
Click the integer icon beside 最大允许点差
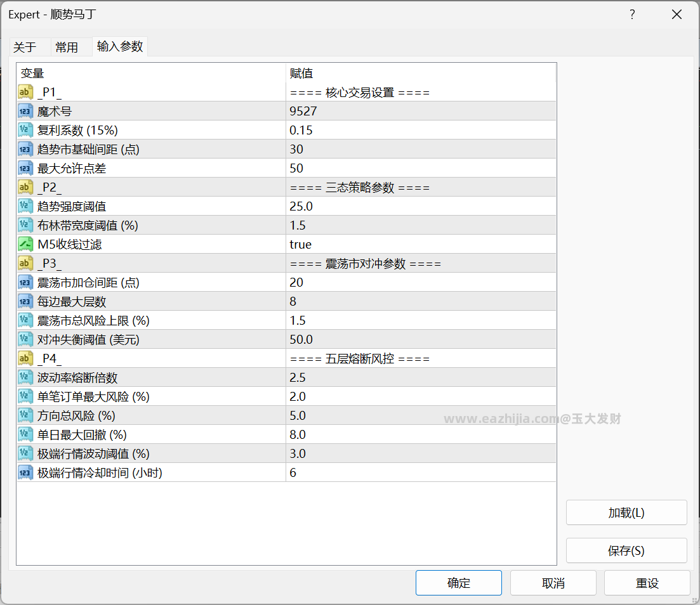click(x=25, y=168)
